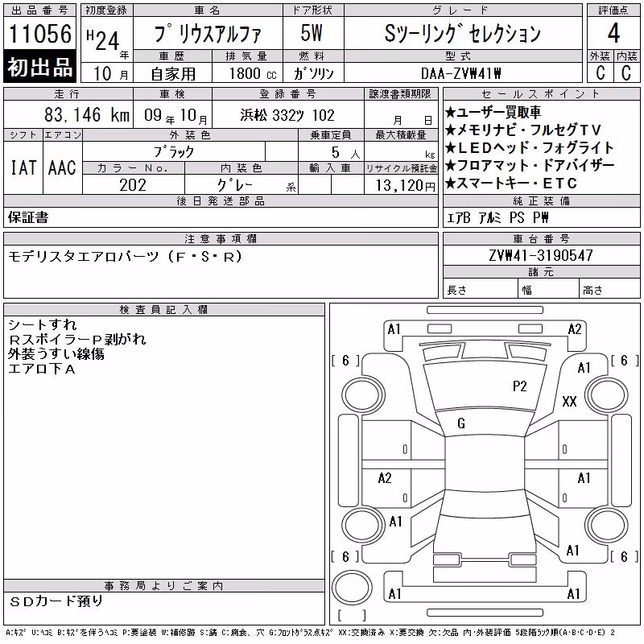Click the G windshield chip marker

pos(461,423)
